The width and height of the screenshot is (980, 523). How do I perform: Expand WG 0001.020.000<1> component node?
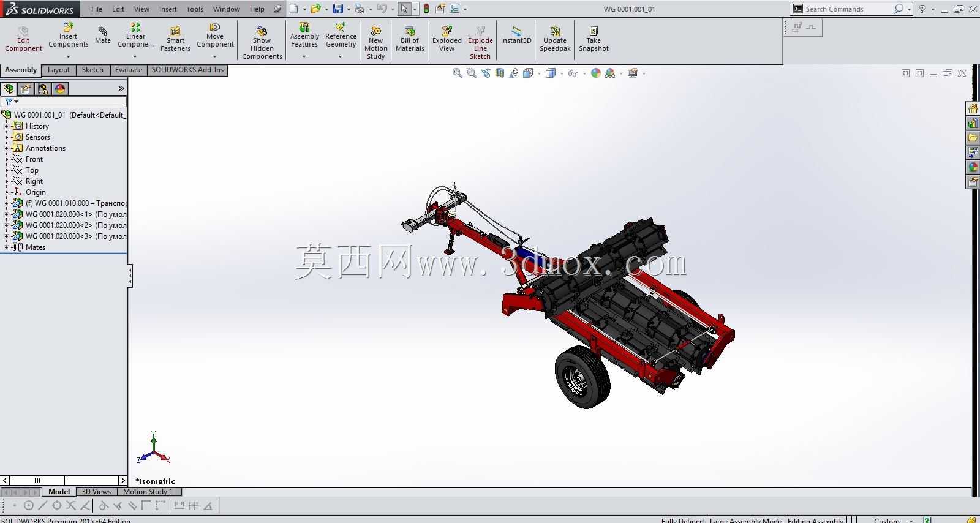tap(7, 214)
